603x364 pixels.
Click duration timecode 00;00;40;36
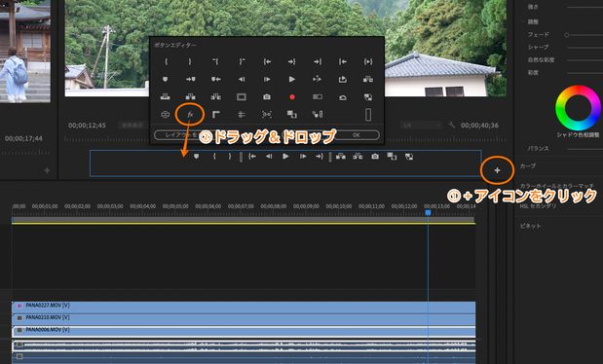pos(479,126)
